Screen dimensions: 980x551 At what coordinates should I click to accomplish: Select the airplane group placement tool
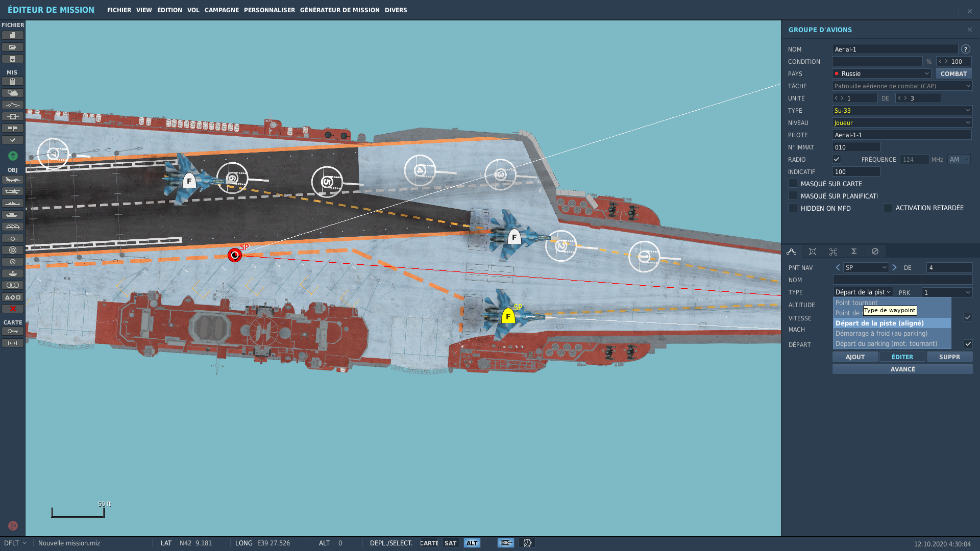pos(13,180)
